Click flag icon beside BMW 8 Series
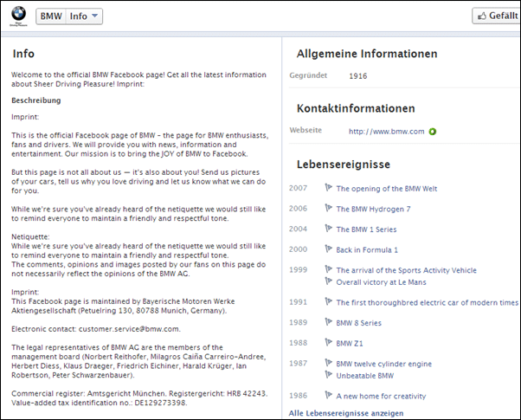This screenshot has width=521, height=420. pos(328,322)
